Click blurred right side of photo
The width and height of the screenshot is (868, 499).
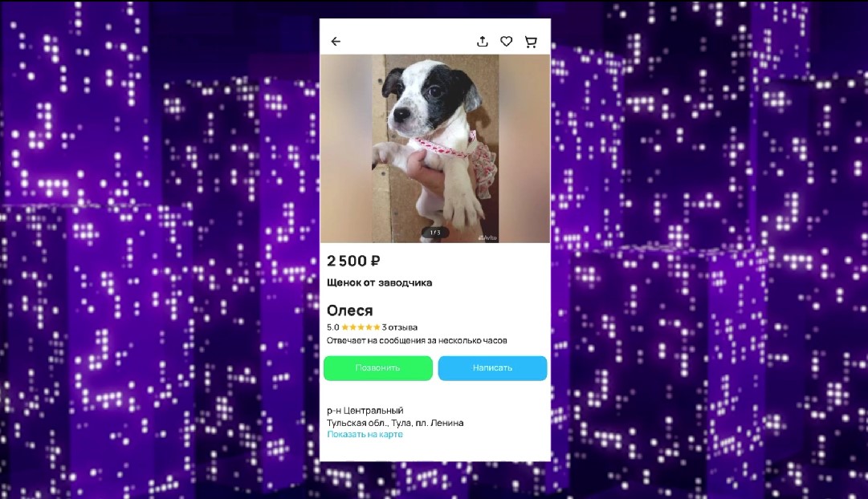tap(525, 148)
